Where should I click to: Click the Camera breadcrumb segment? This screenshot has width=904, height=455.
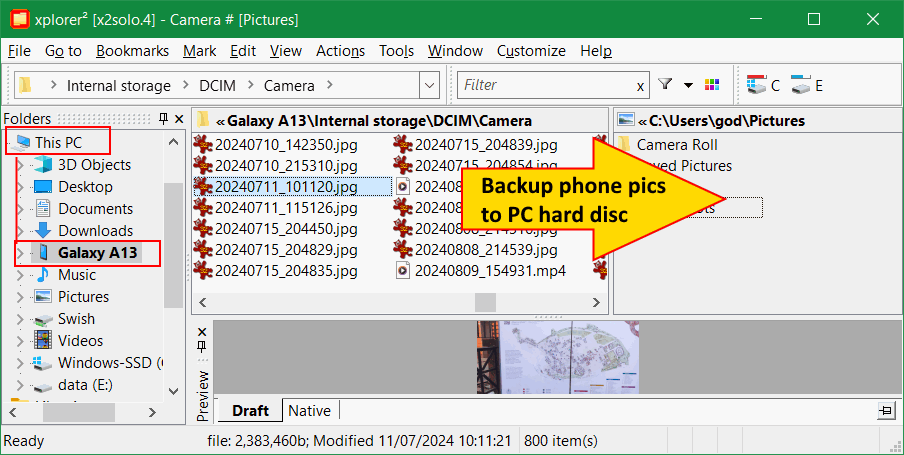point(289,86)
